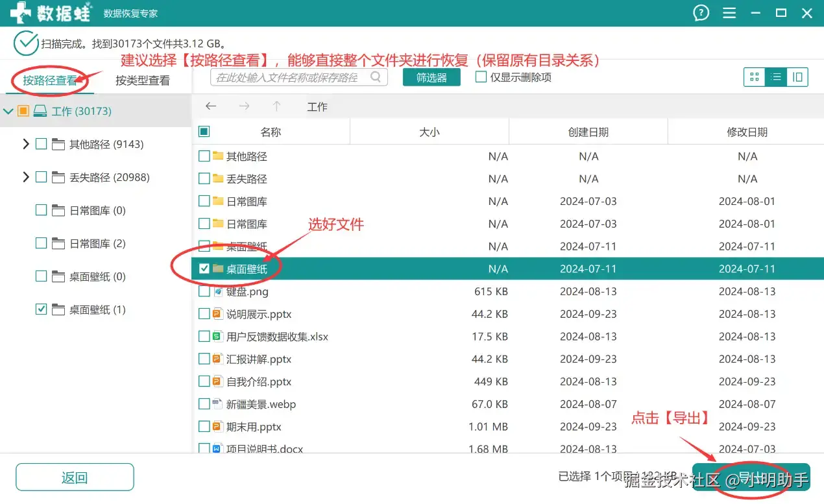Open the hamburger menu icon in title bar
The height and width of the screenshot is (504, 824).
729,13
